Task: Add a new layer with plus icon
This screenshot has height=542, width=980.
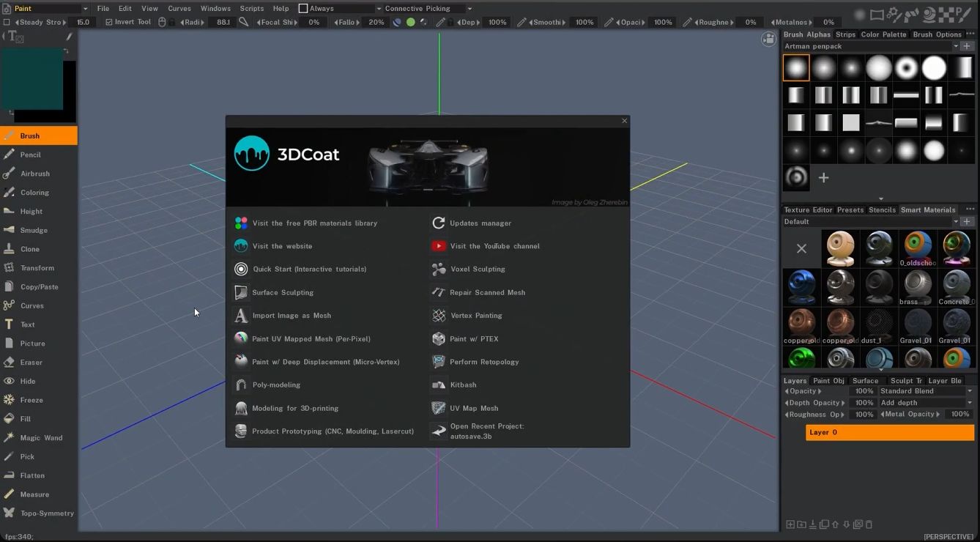Action: pos(790,524)
